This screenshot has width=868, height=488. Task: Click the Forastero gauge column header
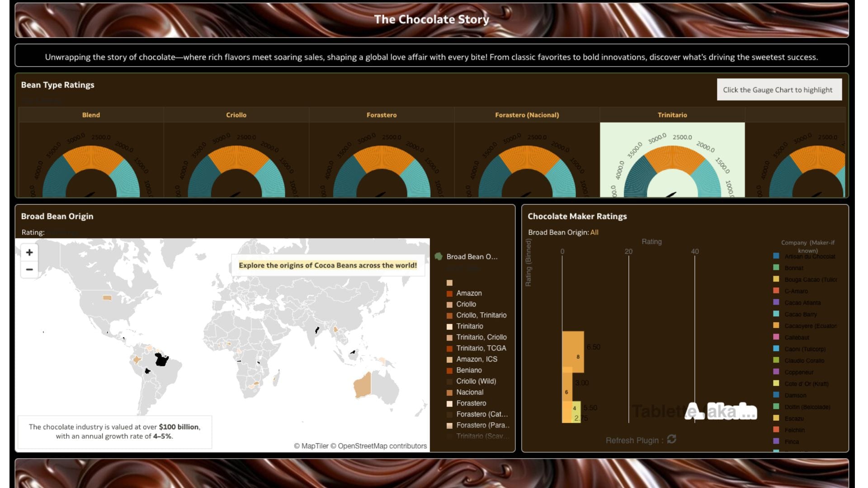[x=382, y=115]
